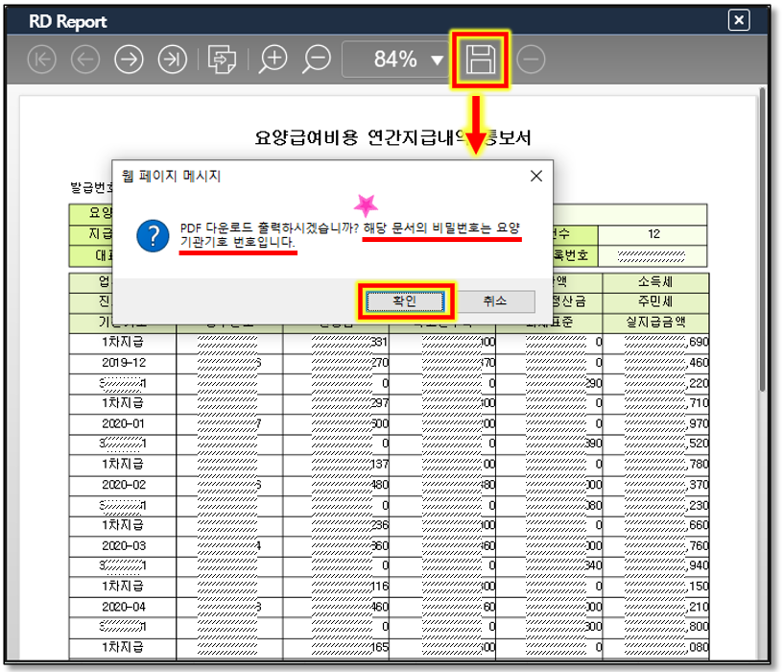Close the 웹 페이지 메시지 dialog

click(536, 176)
